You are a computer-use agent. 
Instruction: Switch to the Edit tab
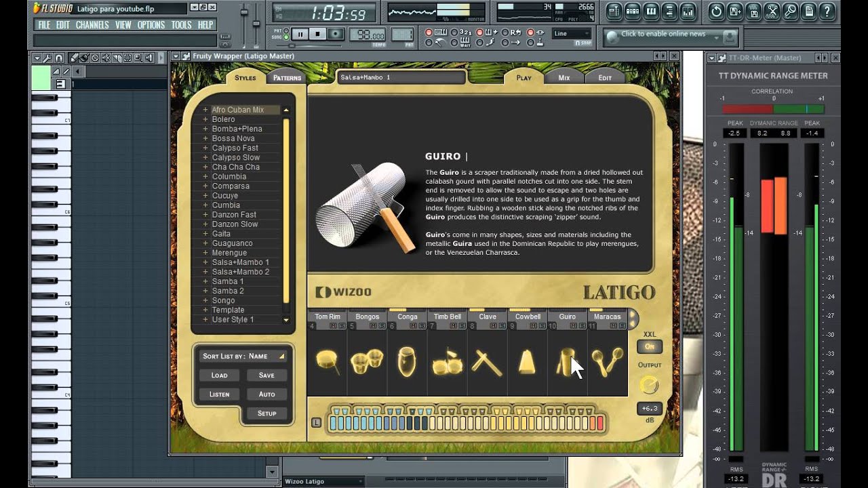click(x=605, y=78)
